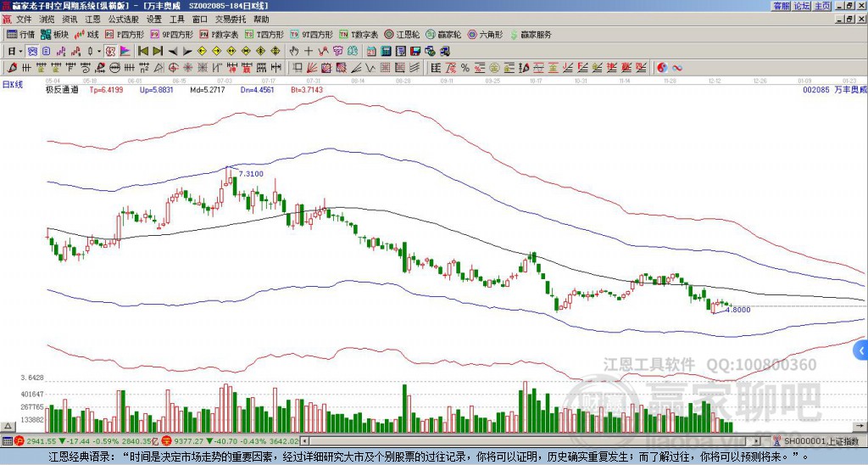
Task: Click the 极反通道 indicator name
Action: tap(62, 89)
